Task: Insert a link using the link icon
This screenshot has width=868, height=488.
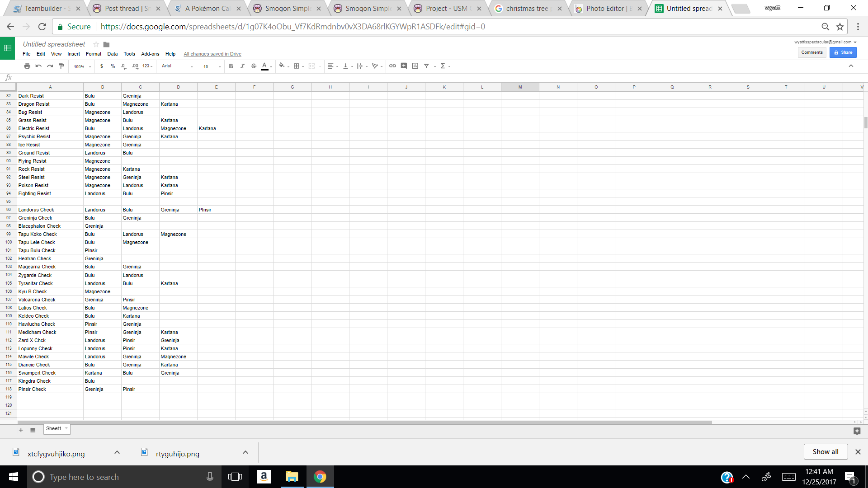Action: 392,66
